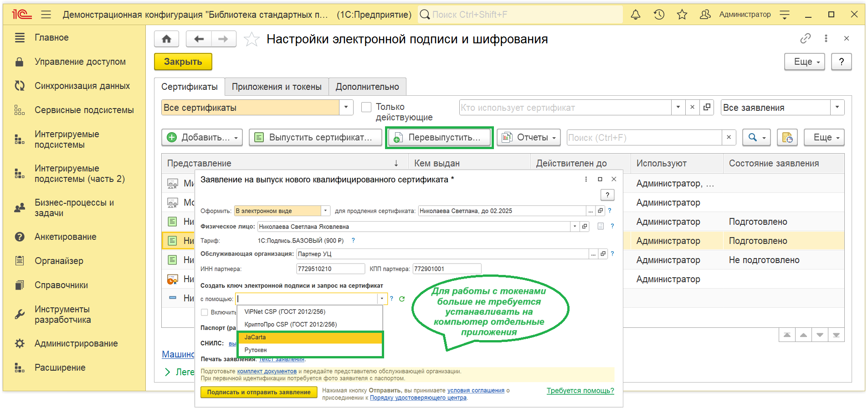Click the notifications bell icon
The width and height of the screenshot is (868, 414).
(x=635, y=15)
